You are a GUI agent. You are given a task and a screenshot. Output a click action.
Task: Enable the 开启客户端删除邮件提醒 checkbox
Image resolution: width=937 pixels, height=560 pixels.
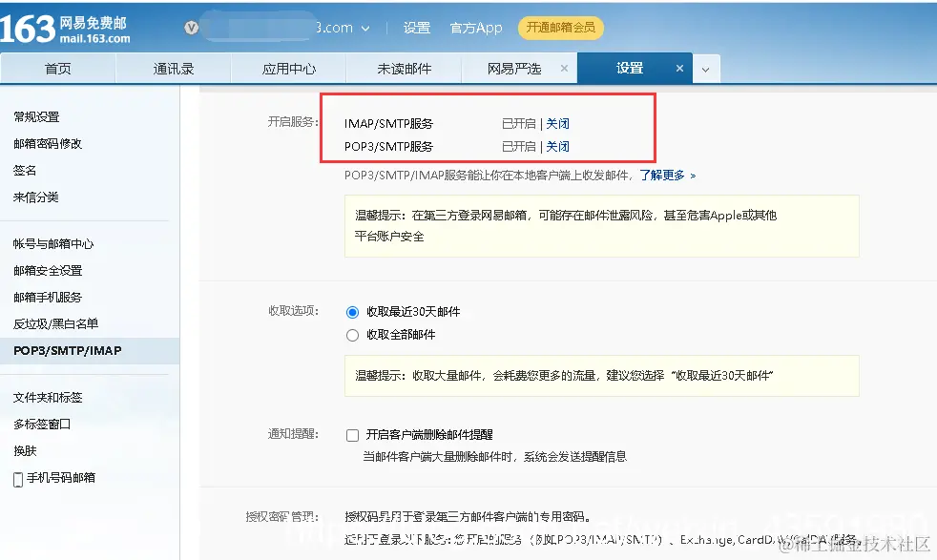pos(352,434)
